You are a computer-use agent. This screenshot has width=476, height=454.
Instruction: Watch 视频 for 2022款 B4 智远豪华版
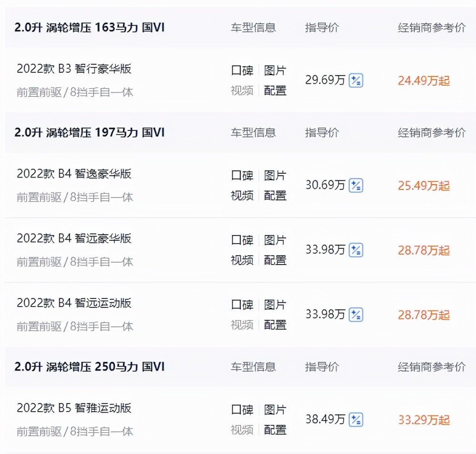(242, 260)
